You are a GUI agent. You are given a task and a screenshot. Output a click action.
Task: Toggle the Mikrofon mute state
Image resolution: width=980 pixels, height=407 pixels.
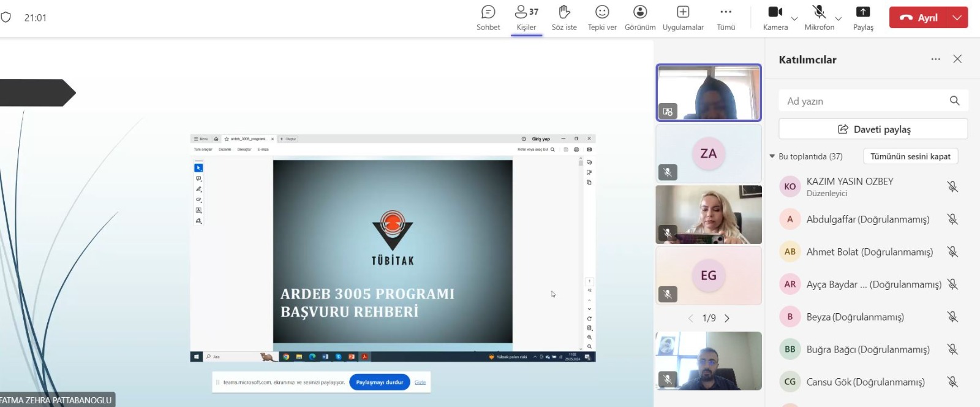point(819,18)
